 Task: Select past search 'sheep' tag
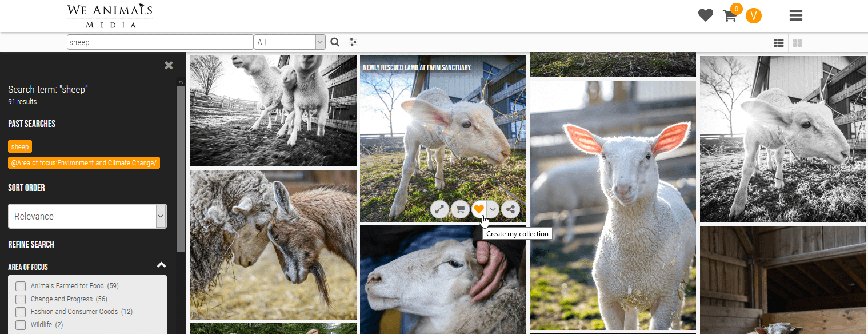(20, 147)
